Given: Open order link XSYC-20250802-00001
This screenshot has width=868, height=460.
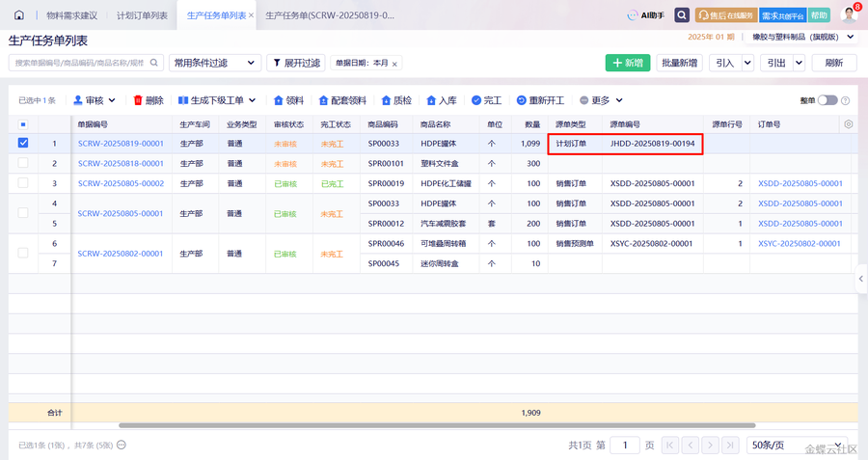Looking at the screenshot, I should [800, 244].
